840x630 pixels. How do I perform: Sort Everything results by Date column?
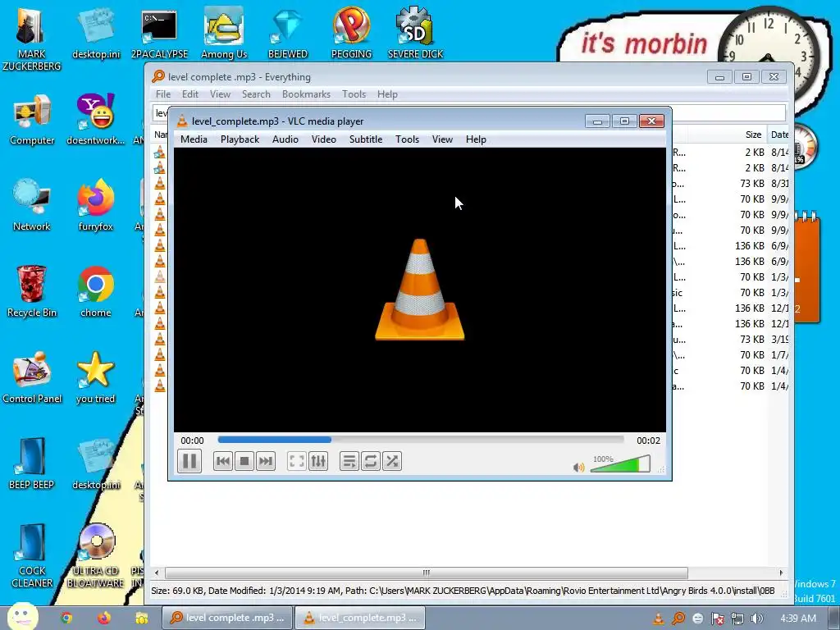(778, 135)
